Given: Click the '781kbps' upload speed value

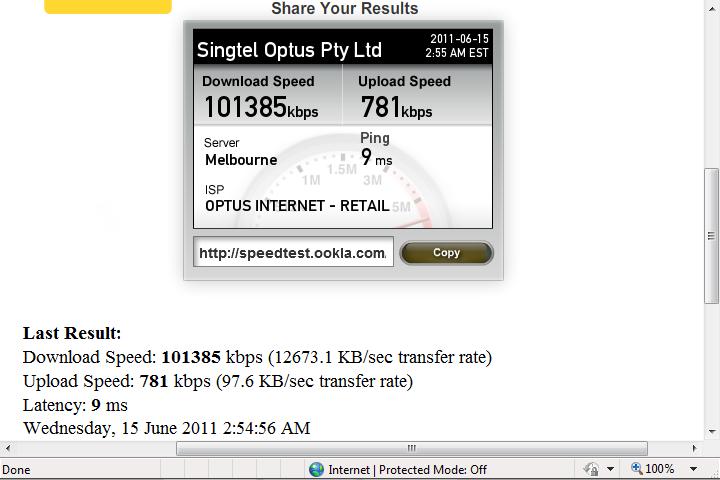Looking at the screenshot, I should point(396,107).
